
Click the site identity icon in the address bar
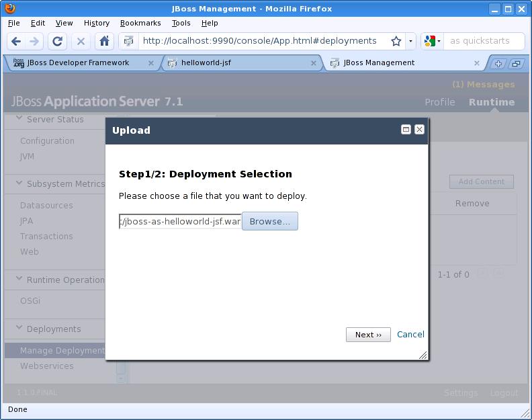tap(128, 42)
